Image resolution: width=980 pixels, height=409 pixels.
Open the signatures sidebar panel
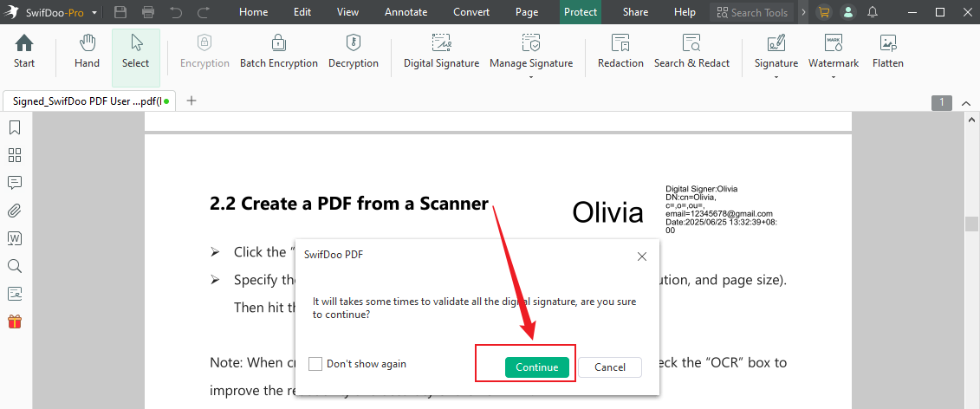point(15,293)
